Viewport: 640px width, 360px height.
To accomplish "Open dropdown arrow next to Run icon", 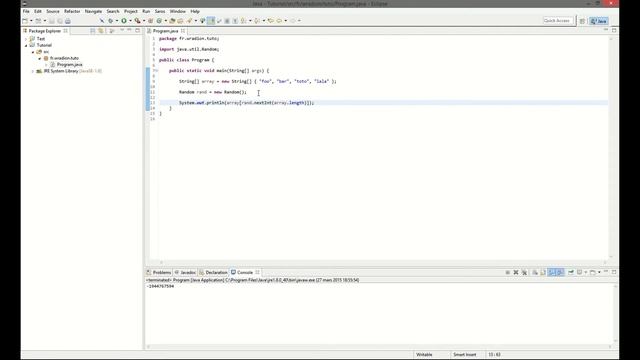I will 130,21.
